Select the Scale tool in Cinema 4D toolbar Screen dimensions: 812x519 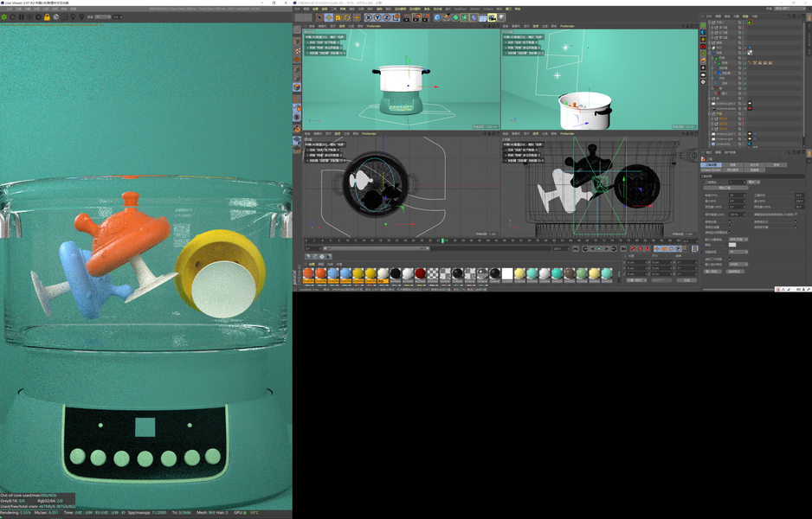(338, 17)
